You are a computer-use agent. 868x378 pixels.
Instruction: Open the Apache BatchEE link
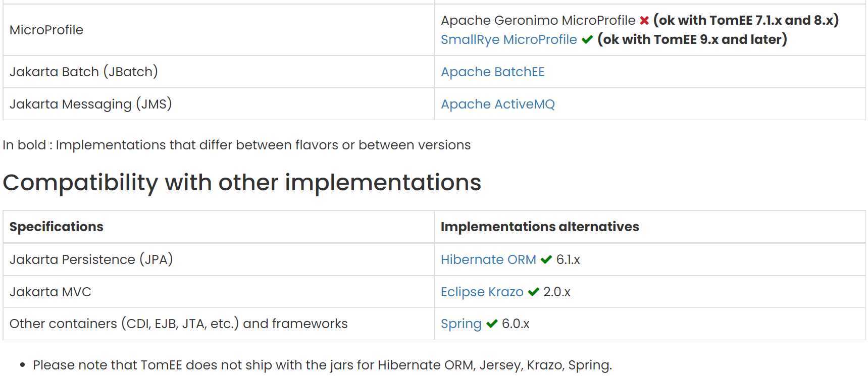tap(492, 72)
